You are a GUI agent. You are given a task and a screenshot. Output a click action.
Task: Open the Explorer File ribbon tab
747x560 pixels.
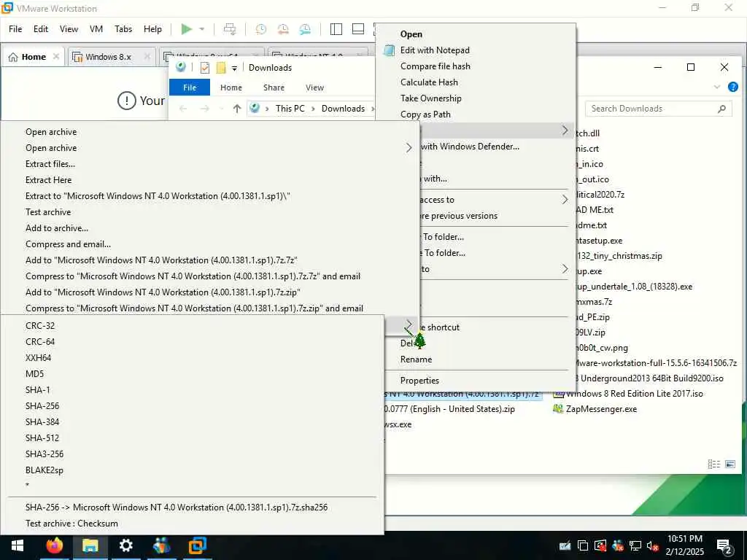(x=190, y=87)
